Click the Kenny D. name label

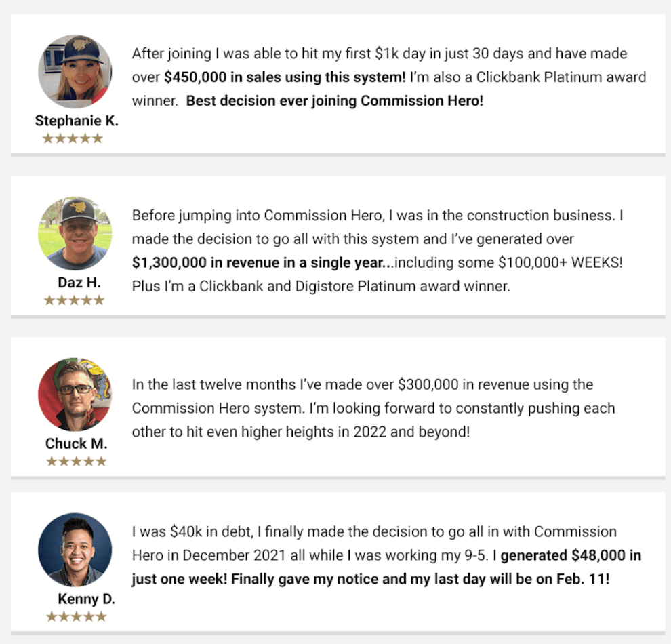86,599
